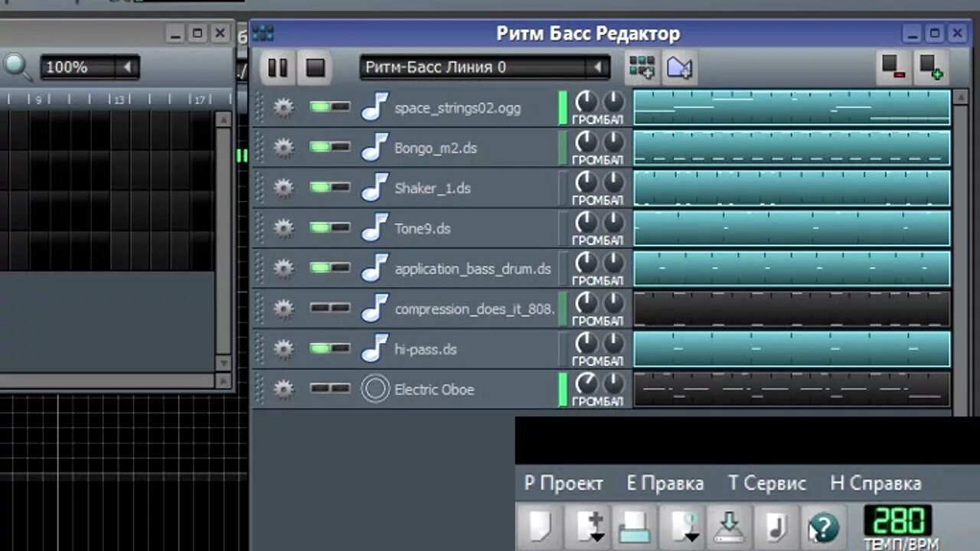
Task: Click the volume knob of Electric Oboe track
Action: point(586,383)
